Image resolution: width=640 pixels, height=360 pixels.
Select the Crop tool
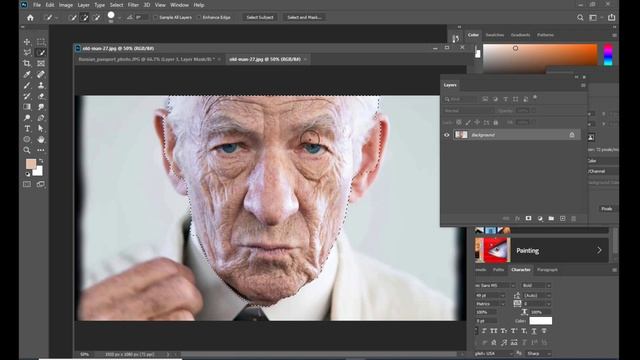pyautogui.click(x=27, y=64)
